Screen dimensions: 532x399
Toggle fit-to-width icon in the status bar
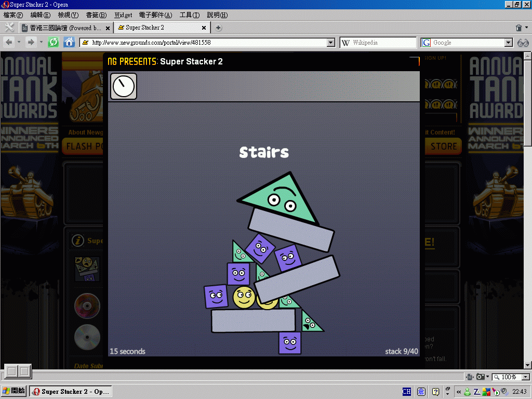tap(470, 377)
